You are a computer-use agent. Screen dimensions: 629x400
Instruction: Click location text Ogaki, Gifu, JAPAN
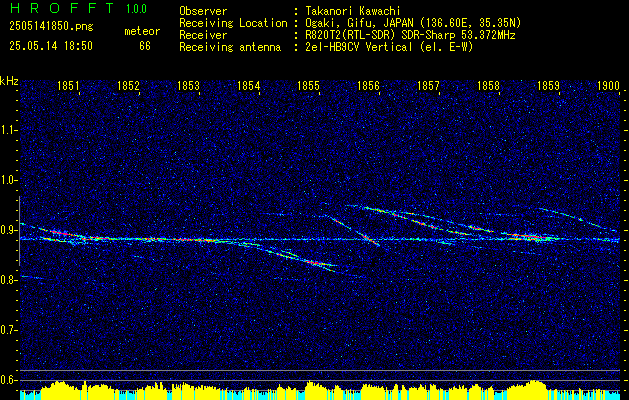click(359, 23)
